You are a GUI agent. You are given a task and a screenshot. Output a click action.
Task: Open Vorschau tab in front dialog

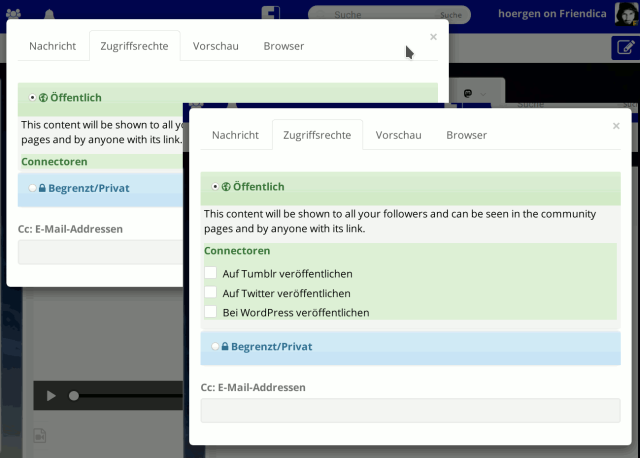[398, 135]
